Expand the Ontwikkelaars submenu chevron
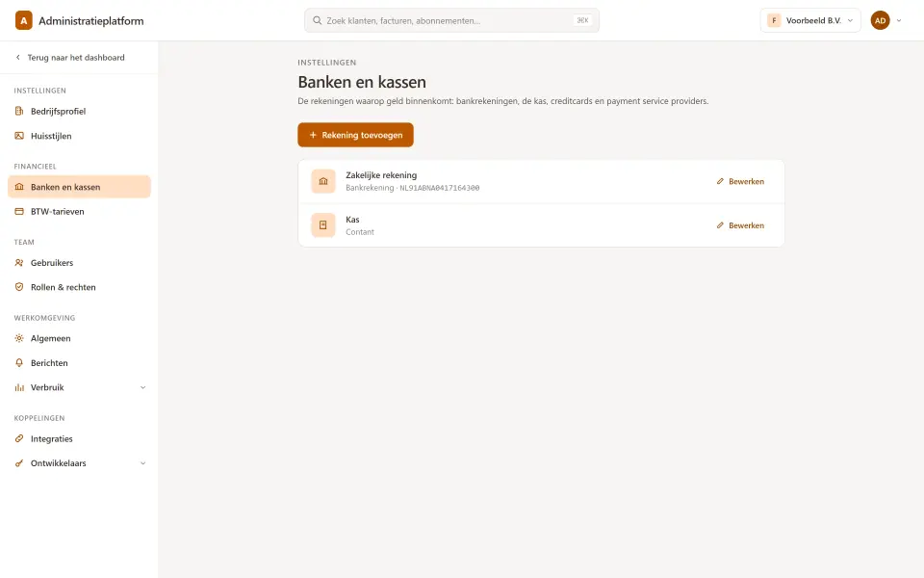 click(x=142, y=463)
